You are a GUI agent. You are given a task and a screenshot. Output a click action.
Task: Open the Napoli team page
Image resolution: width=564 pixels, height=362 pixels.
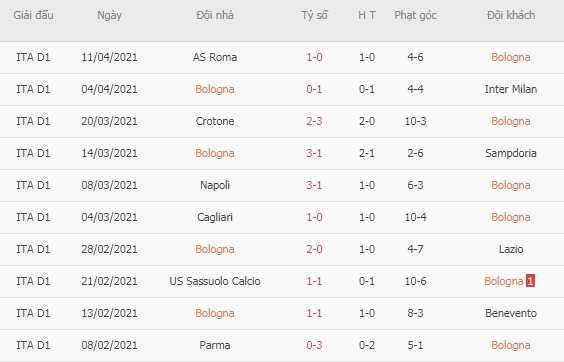[x=215, y=185]
